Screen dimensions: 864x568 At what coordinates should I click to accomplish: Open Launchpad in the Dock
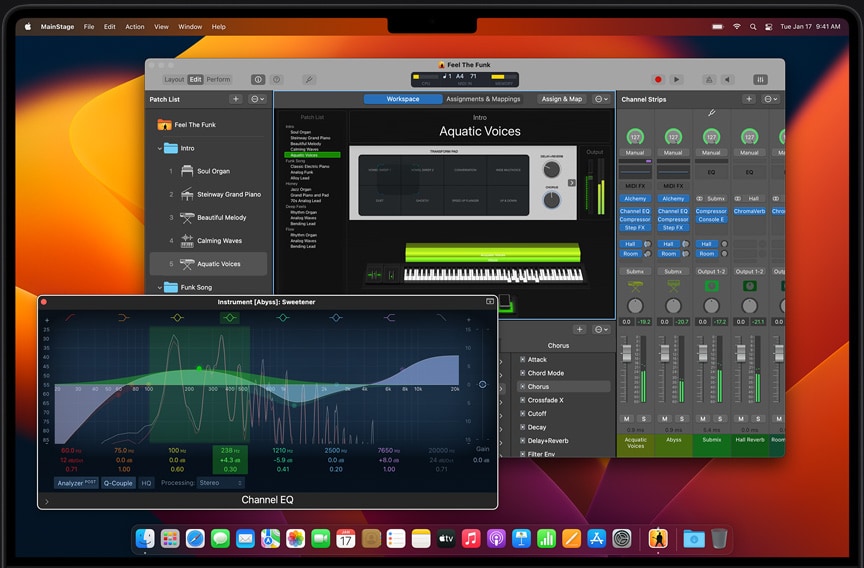click(170, 539)
